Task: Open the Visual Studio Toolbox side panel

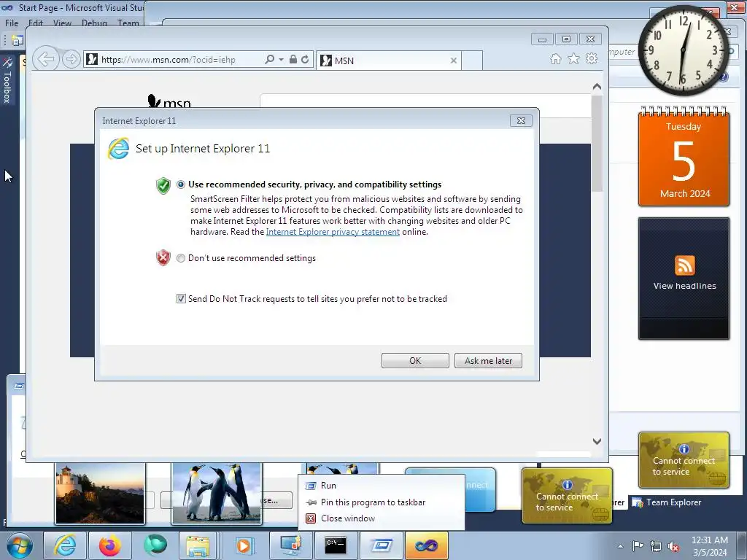Action: pos(7,80)
